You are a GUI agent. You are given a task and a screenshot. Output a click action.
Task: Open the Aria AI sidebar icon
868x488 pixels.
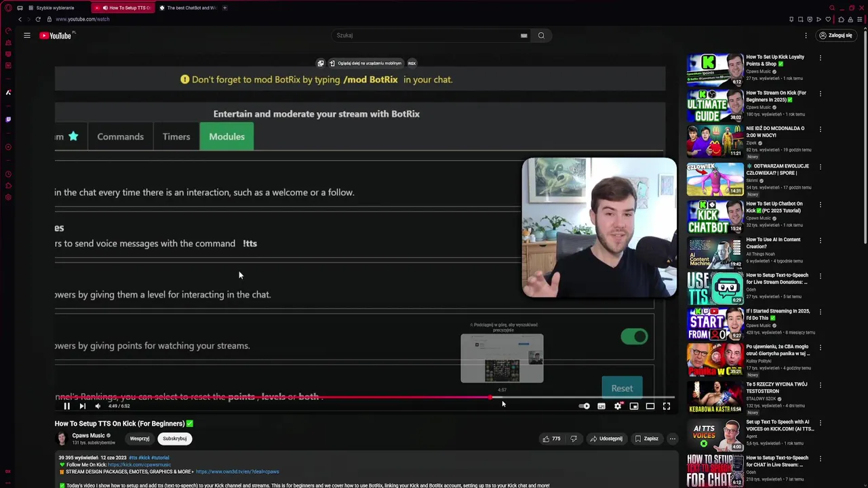pyautogui.click(x=8, y=92)
